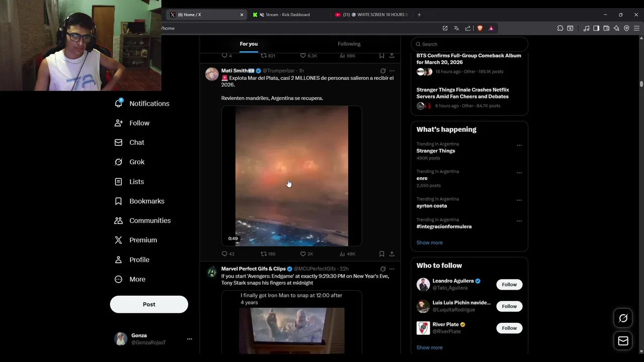Screen dimensions: 644x362
Task: Open the Stranger Things trending topic
Action: point(436,151)
